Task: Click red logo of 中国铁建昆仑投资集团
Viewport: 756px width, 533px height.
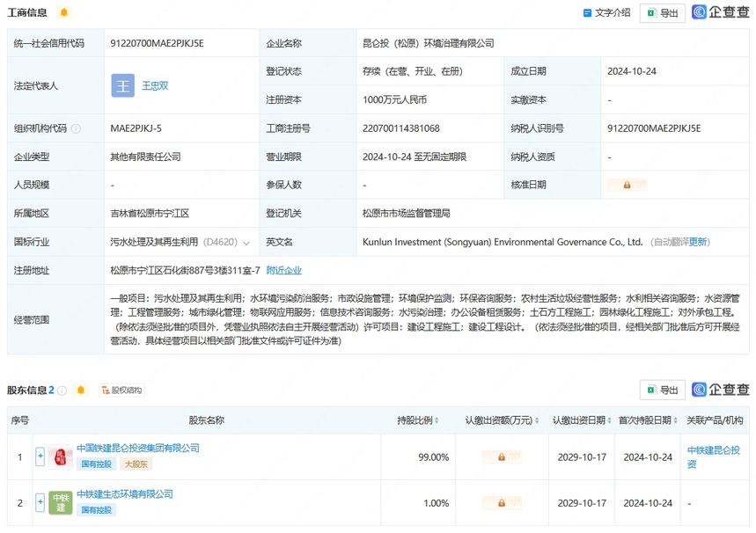Action: coord(60,456)
